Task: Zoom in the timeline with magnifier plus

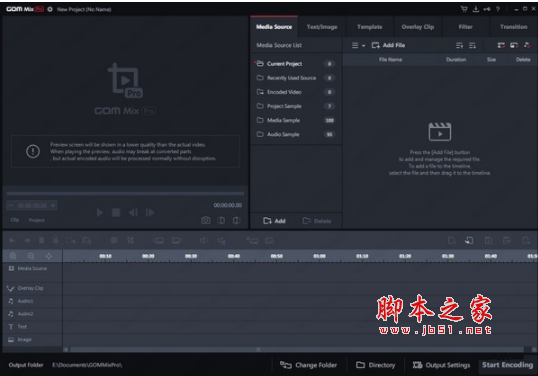Action: point(13,256)
